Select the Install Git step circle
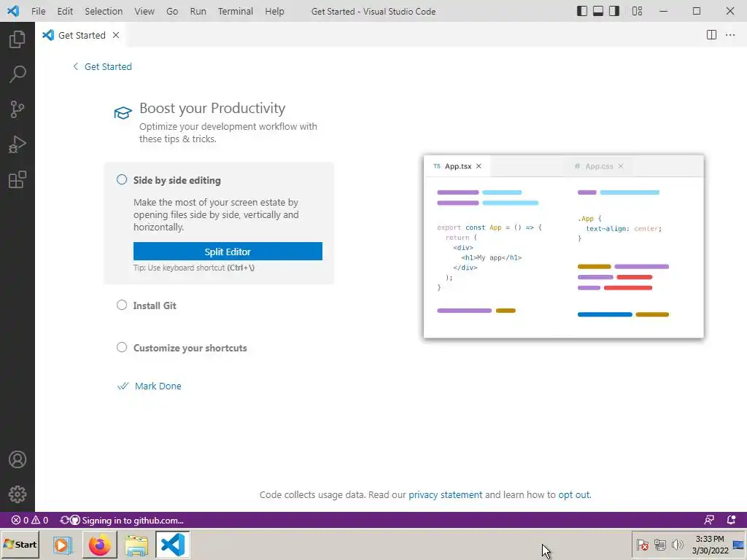The width and height of the screenshot is (747, 560). tap(122, 305)
